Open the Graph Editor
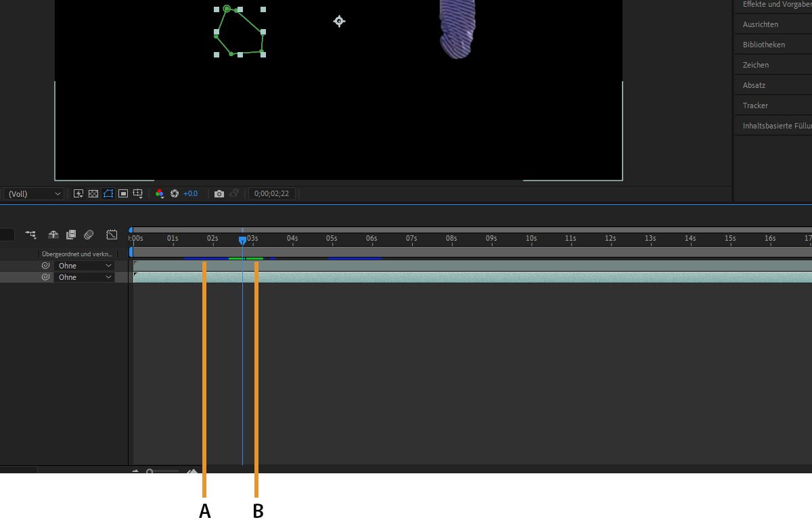Viewport: 812px width, 524px height. click(x=112, y=235)
